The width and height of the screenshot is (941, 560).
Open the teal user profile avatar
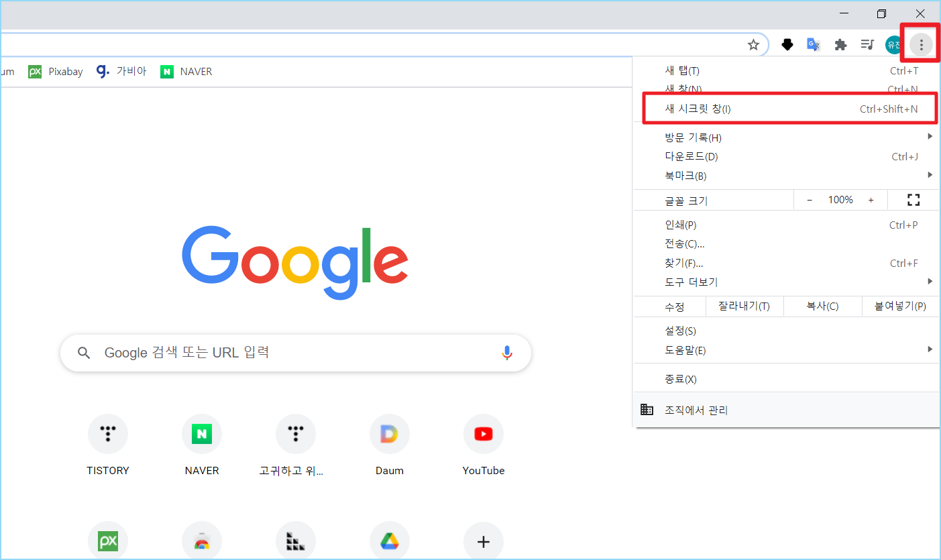pos(893,45)
